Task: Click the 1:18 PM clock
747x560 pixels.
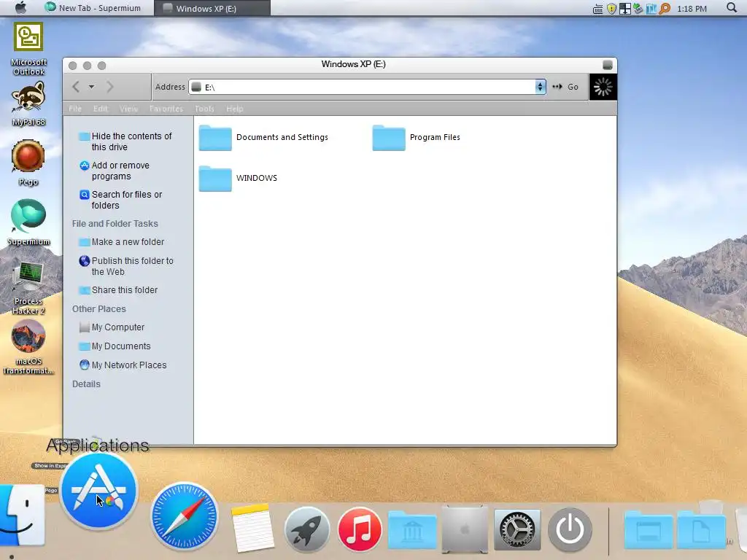Action: click(x=692, y=9)
